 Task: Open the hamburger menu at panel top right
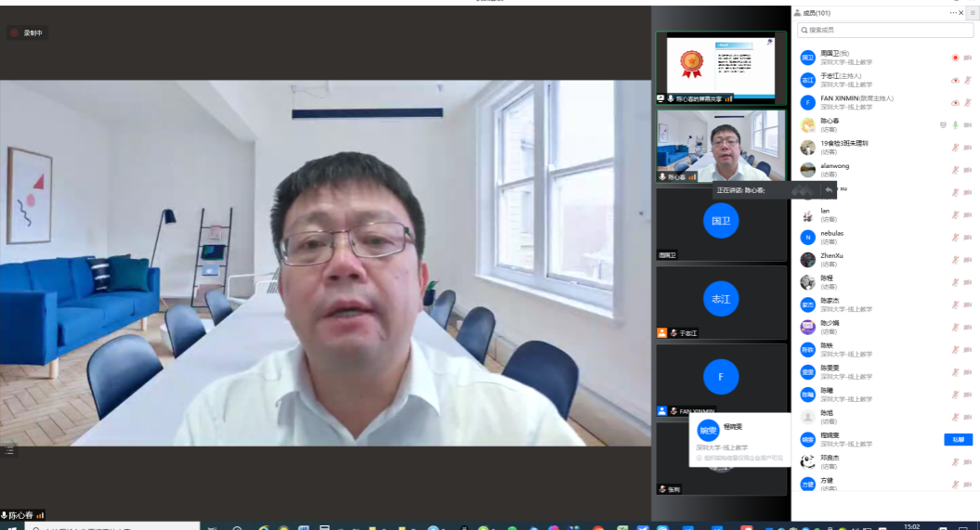coord(973,13)
